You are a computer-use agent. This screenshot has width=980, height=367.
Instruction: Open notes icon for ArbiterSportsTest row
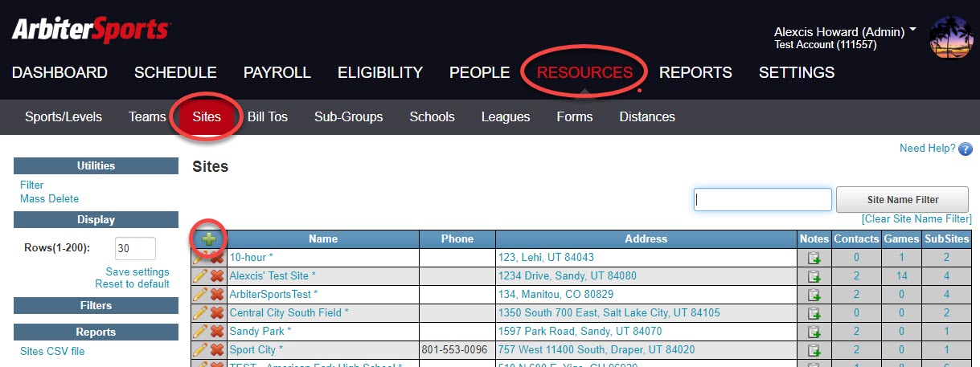click(814, 295)
